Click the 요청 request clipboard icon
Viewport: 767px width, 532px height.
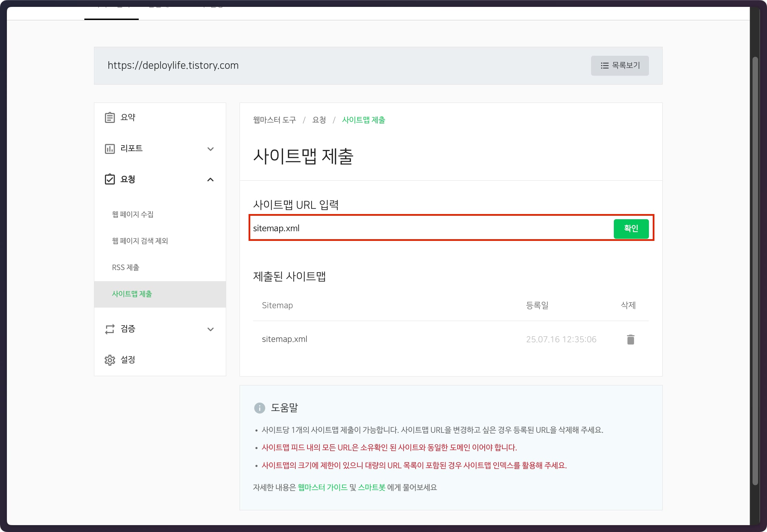pos(109,179)
